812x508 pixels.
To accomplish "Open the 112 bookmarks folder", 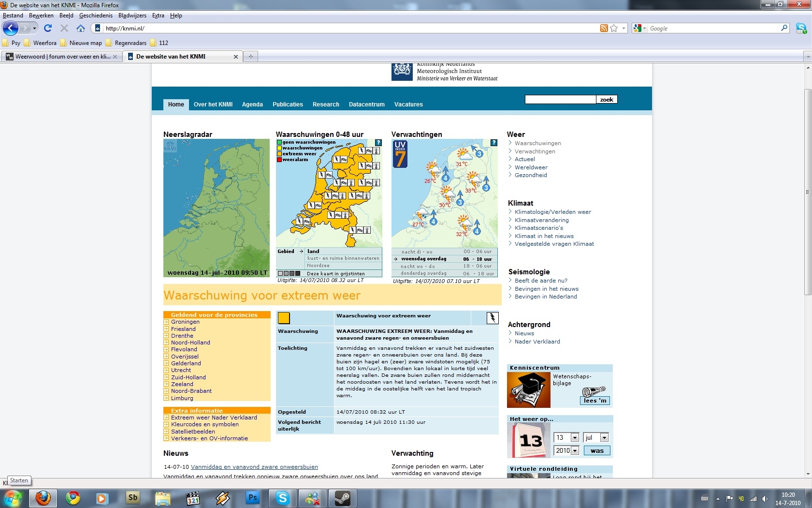I will [159, 43].
